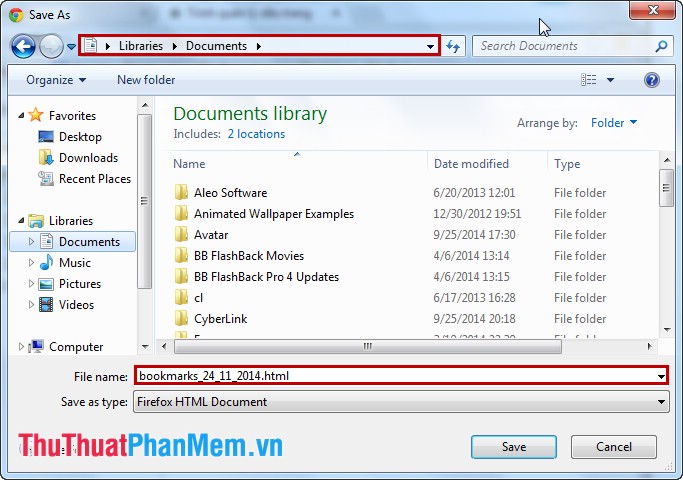683x480 pixels.
Task: Collapse the Libraries tree group
Action: 21,220
